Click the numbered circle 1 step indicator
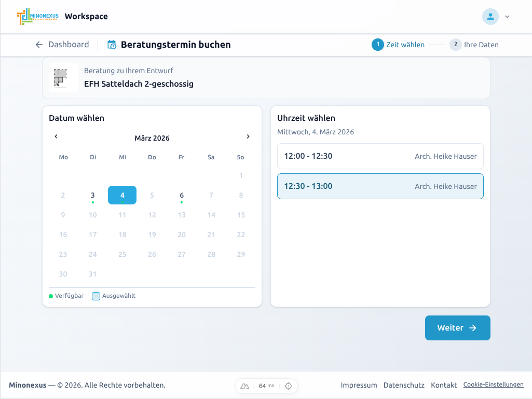 coord(377,45)
